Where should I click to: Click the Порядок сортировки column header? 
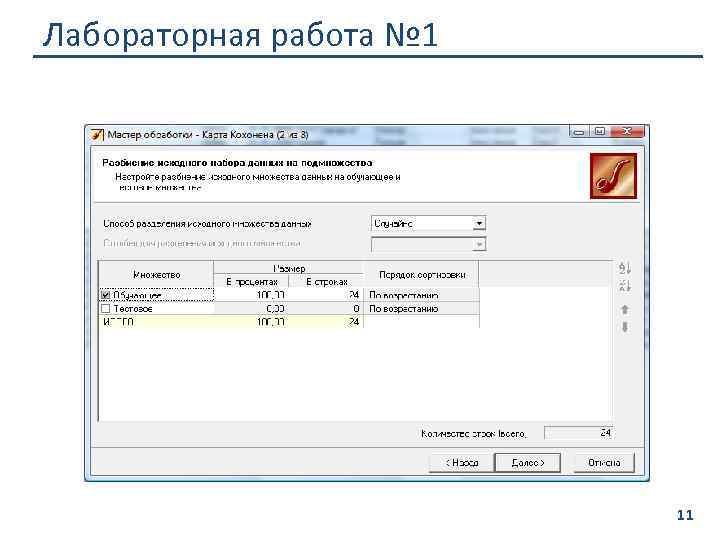click(422, 275)
